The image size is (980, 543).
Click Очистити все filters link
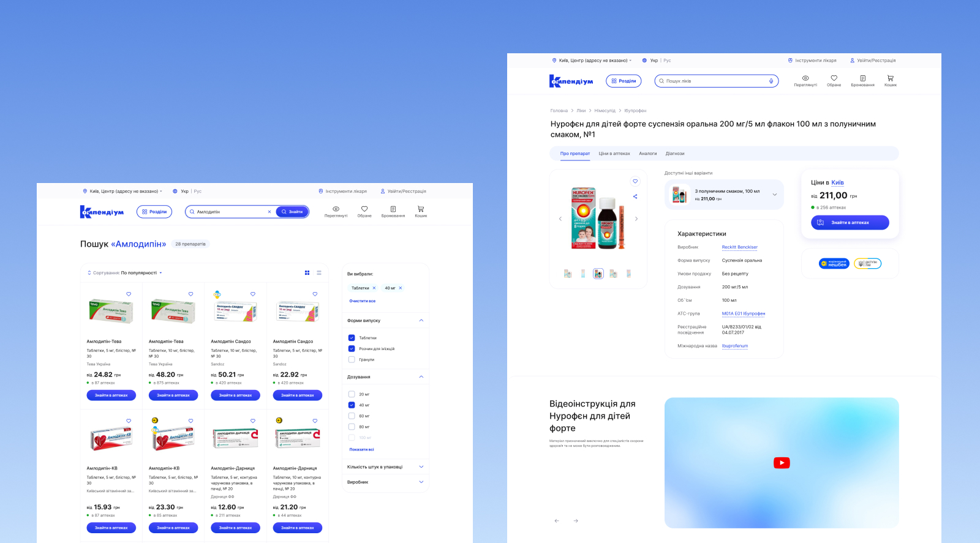[x=363, y=301]
